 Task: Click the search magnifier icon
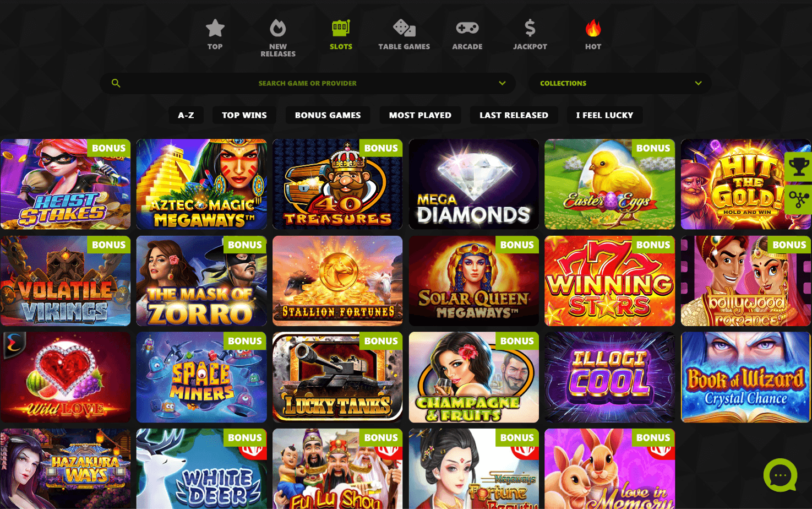116,83
